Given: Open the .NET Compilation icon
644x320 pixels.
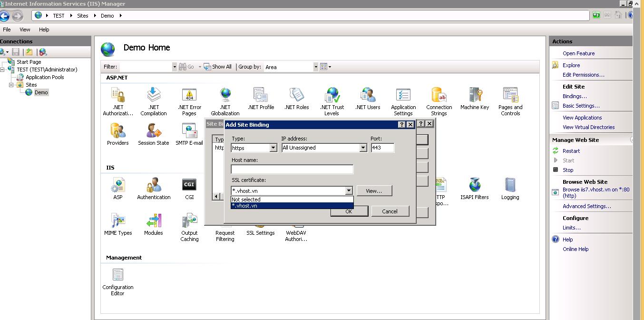Looking at the screenshot, I should [153, 101].
